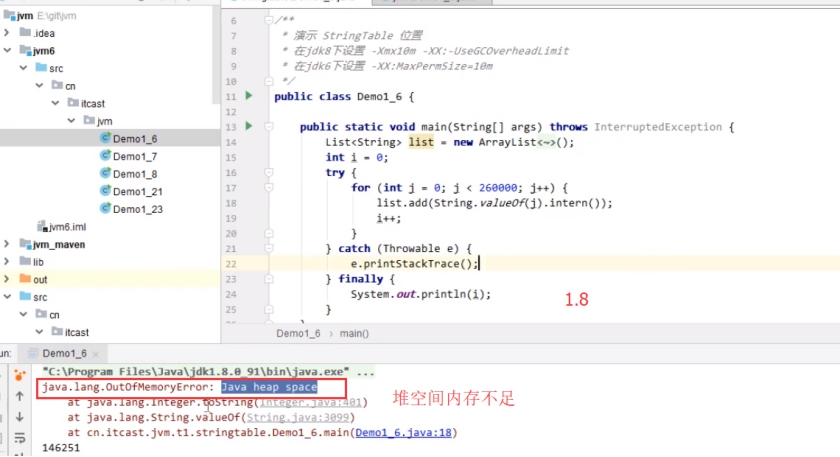
Task: Expand the out folder
Action: pos(6,279)
